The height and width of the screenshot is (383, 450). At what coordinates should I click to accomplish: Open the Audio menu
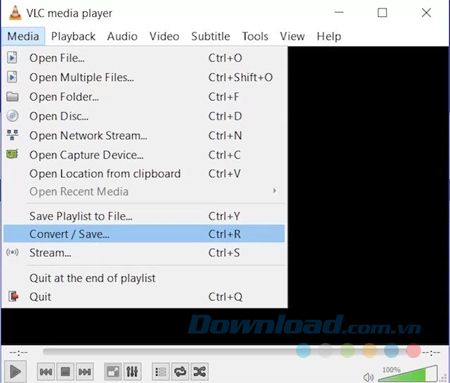122,36
